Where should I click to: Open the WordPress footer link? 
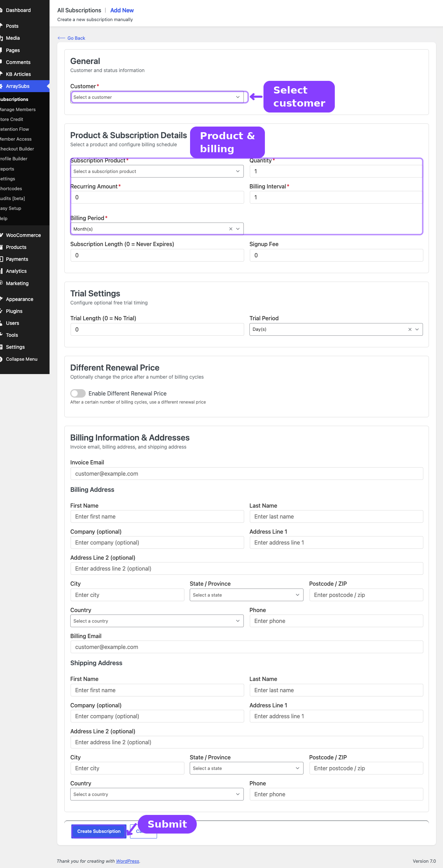pos(128,861)
